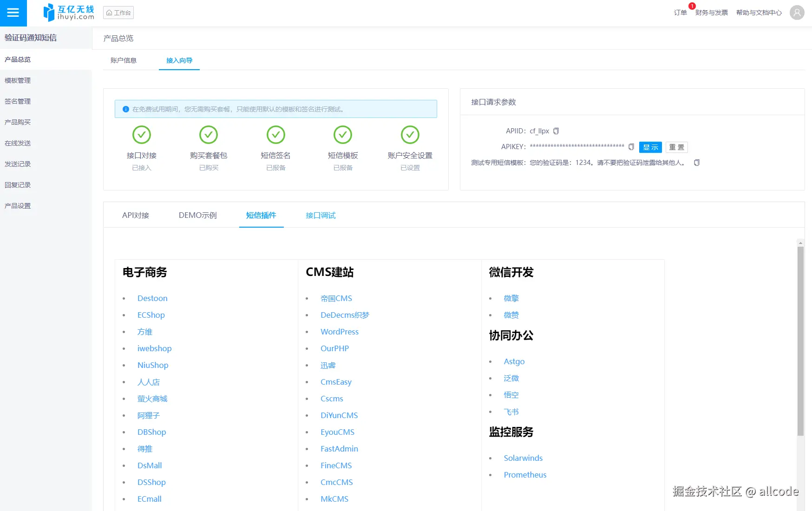This screenshot has height=511, width=812.
Task: Open the 微赞 WeChat plugin link
Action: coord(511,315)
